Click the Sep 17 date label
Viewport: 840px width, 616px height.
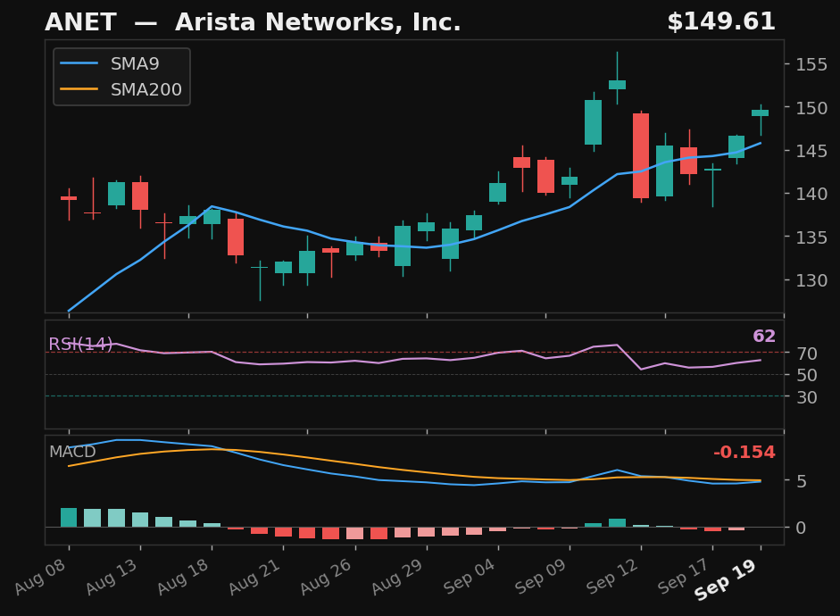(684, 577)
